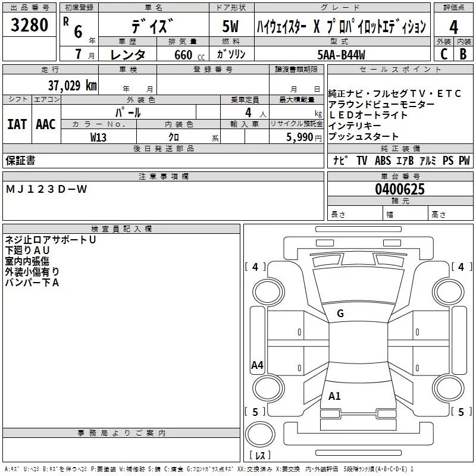Select the front-left tire rating bracket

(x=256, y=267)
